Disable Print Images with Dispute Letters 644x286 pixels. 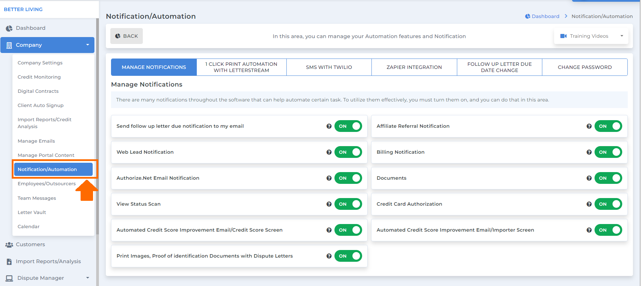pos(348,256)
